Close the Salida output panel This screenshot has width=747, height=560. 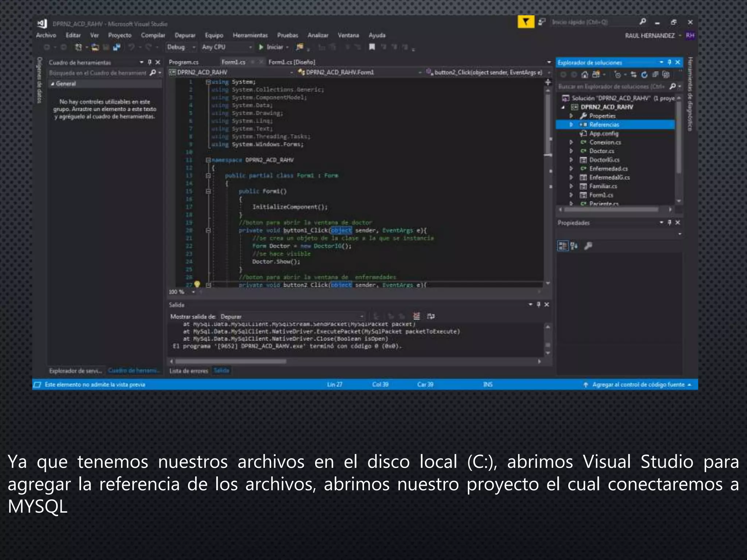point(547,304)
